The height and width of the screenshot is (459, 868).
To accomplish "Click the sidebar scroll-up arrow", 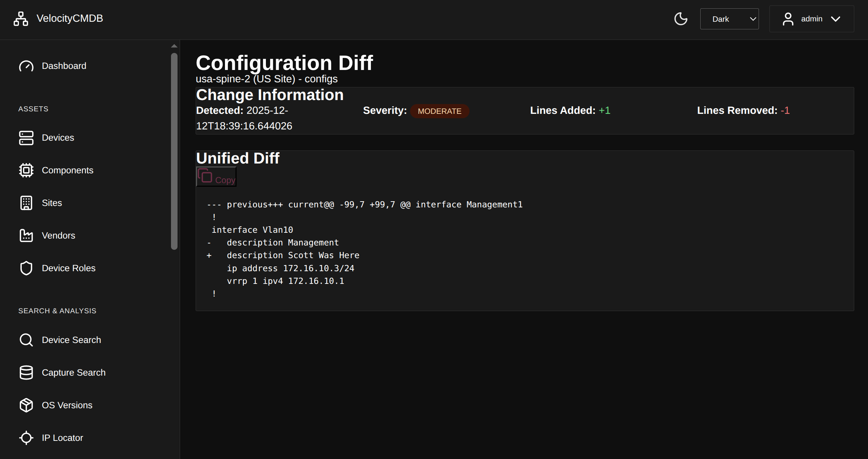I will 174,46.
